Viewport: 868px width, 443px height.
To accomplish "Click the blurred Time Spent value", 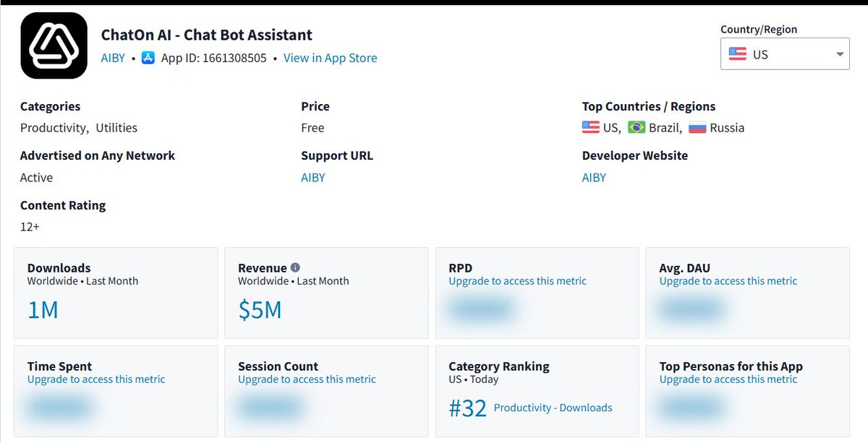I will 59,408.
